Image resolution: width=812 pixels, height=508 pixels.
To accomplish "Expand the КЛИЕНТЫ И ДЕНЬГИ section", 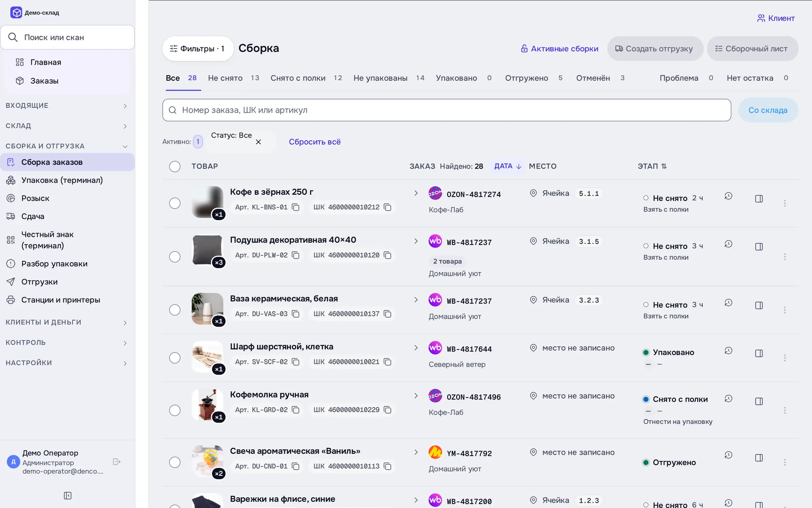I will click(67, 323).
